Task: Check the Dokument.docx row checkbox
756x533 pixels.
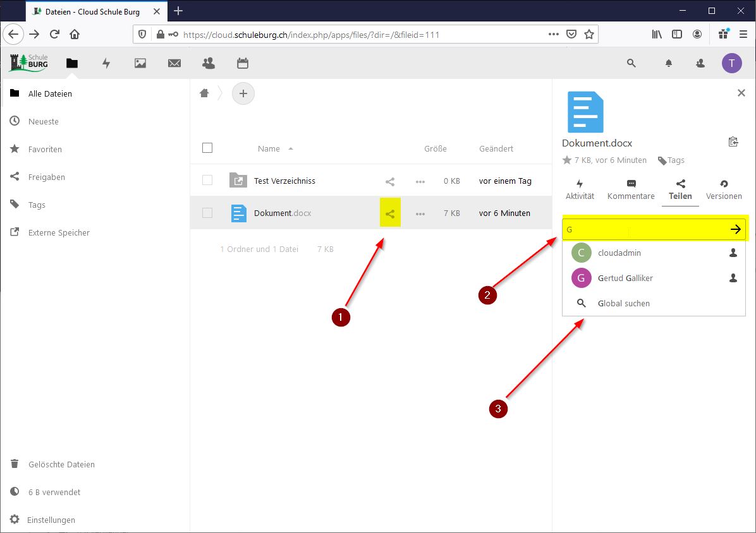Action: click(x=207, y=213)
